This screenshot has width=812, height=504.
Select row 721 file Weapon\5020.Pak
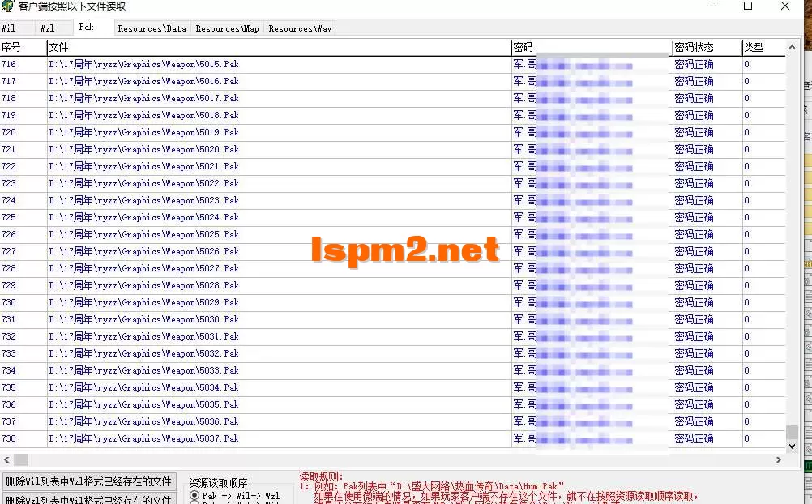pos(279,149)
